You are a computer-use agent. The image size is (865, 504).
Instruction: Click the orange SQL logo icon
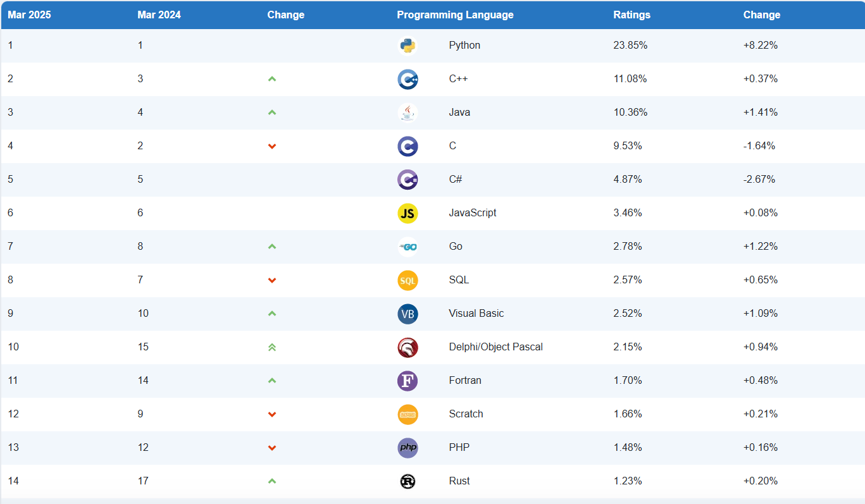[x=408, y=280]
